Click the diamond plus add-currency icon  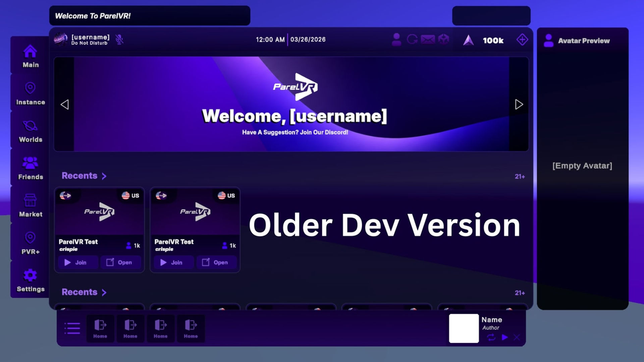point(522,40)
